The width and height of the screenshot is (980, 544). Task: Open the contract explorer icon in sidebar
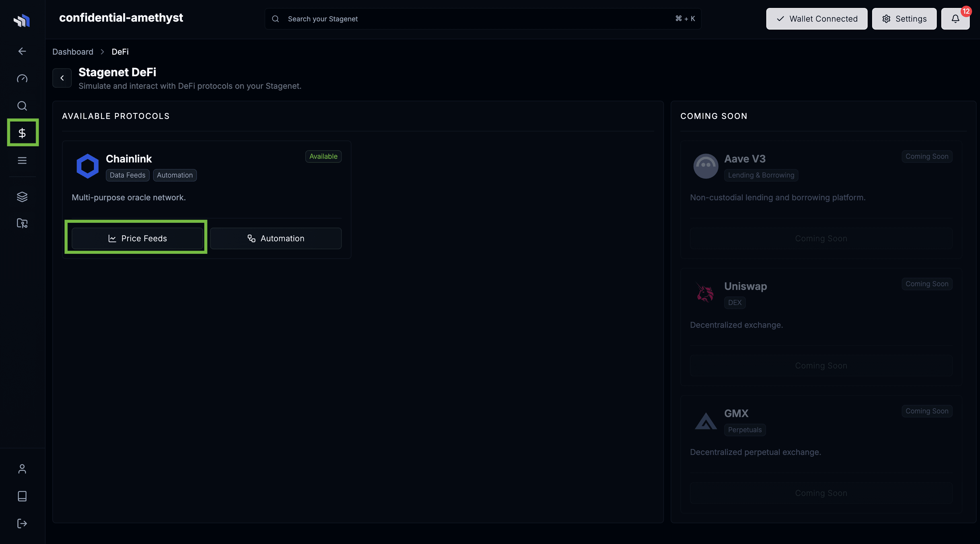22,223
